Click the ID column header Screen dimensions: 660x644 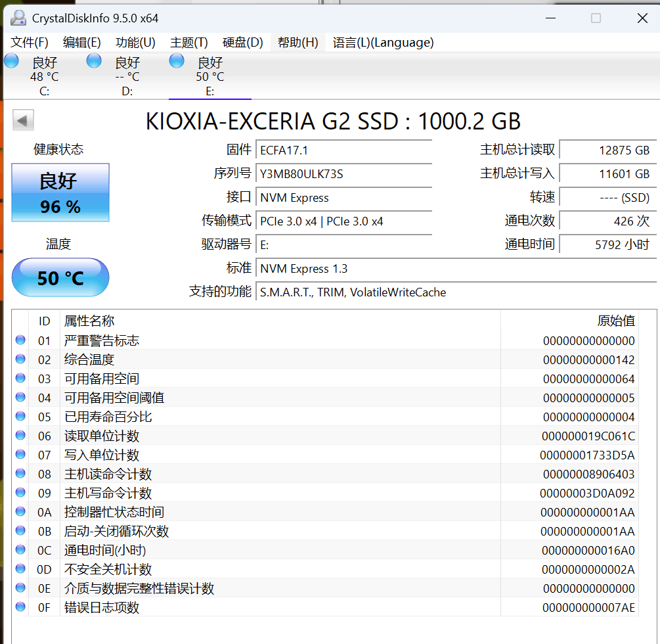coord(44,321)
